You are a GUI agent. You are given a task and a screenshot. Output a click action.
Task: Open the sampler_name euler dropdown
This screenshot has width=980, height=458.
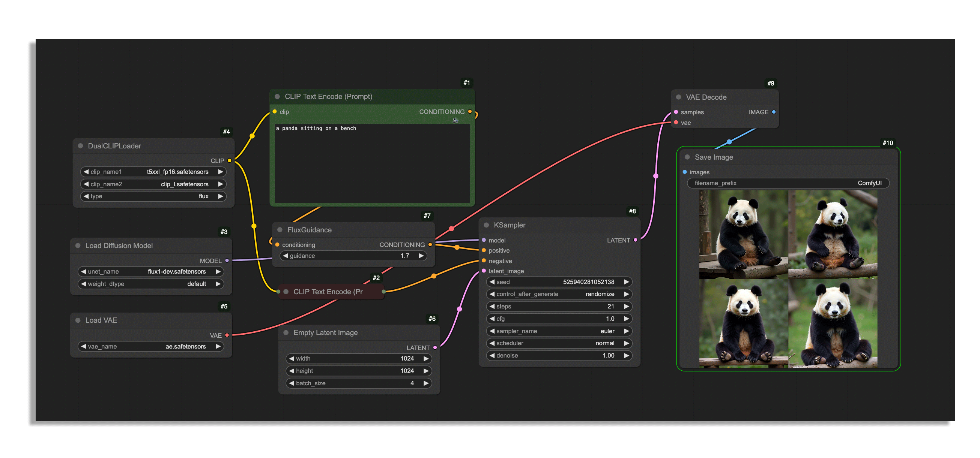[559, 331]
